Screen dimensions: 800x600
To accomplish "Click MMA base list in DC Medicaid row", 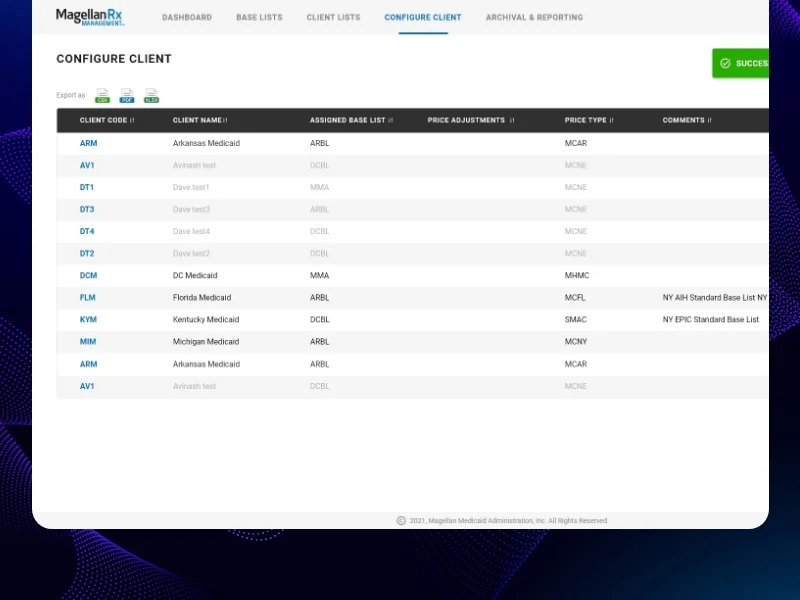I will coord(319,276).
